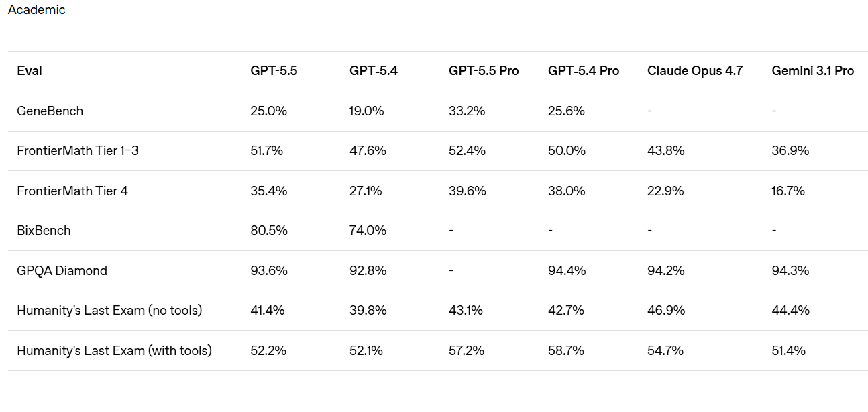The image size is (868, 412).
Task: Click the 58.7% GPT-5.4 Pro score cell
Action: coord(566,351)
